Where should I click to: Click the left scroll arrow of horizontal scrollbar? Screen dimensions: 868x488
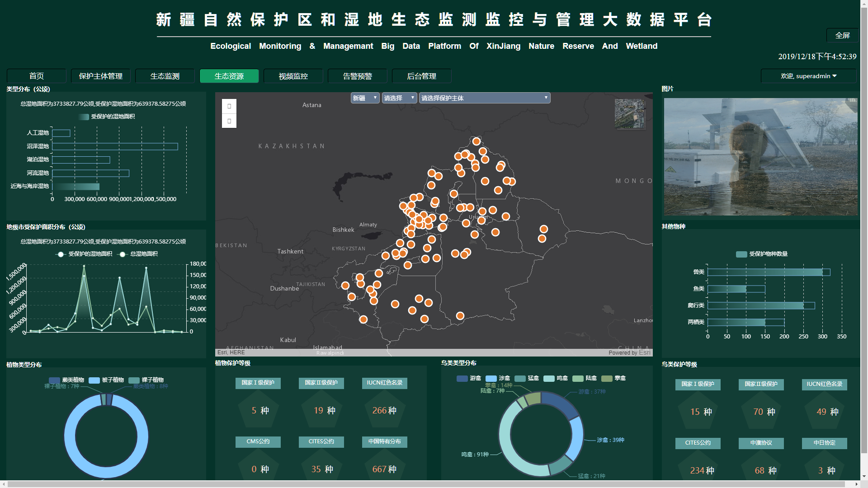[4, 484]
